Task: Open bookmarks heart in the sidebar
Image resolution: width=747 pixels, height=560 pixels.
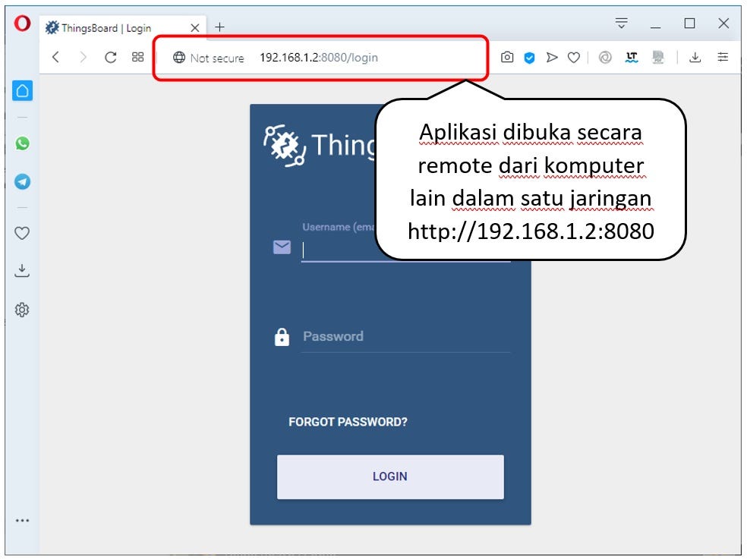Action: [22, 233]
